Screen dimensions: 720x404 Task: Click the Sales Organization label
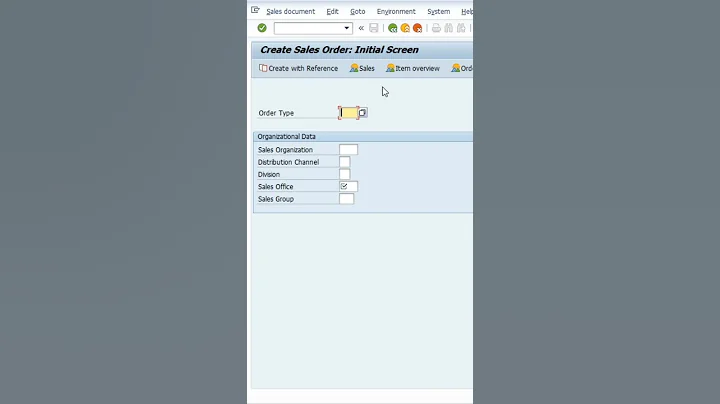click(x=285, y=150)
